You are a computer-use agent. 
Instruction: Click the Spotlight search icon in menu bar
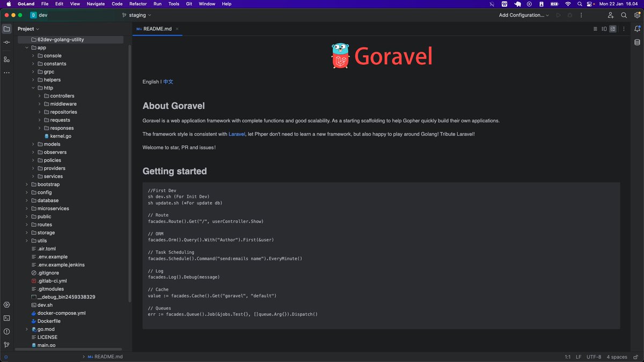tap(579, 4)
